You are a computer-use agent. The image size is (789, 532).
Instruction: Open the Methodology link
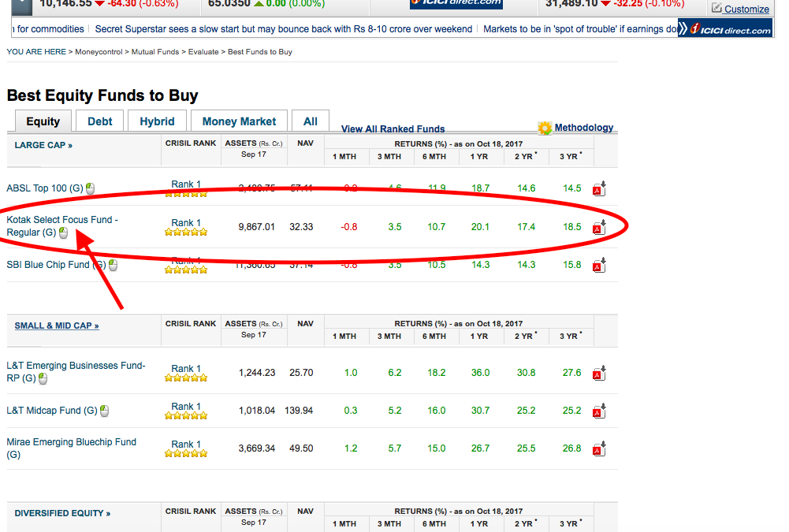(584, 128)
